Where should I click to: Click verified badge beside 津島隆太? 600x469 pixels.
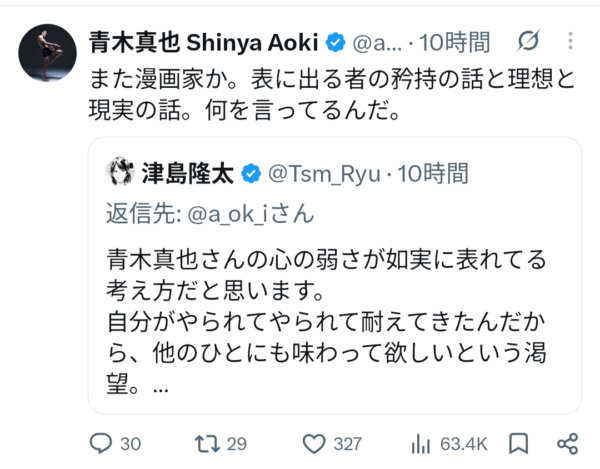(x=251, y=173)
